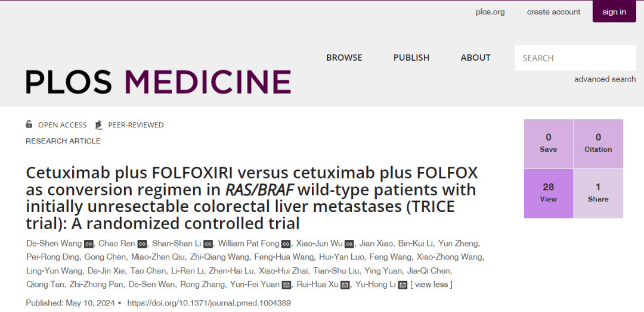Click the open access lock icon
This screenshot has height=312, width=644.
[29, 124]
